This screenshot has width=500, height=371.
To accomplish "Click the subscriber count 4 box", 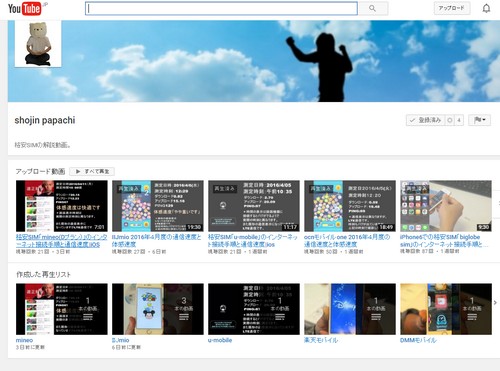I will click(459, 120).
